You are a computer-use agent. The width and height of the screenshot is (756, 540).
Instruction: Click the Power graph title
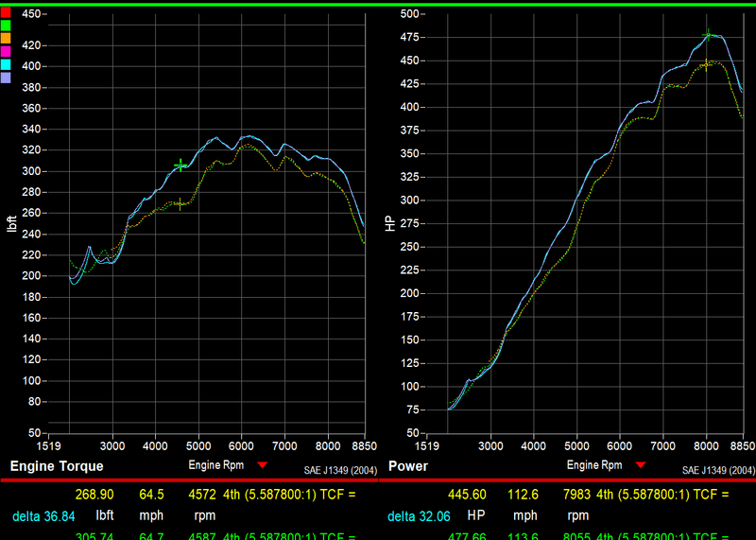click(x=408, y=466)
